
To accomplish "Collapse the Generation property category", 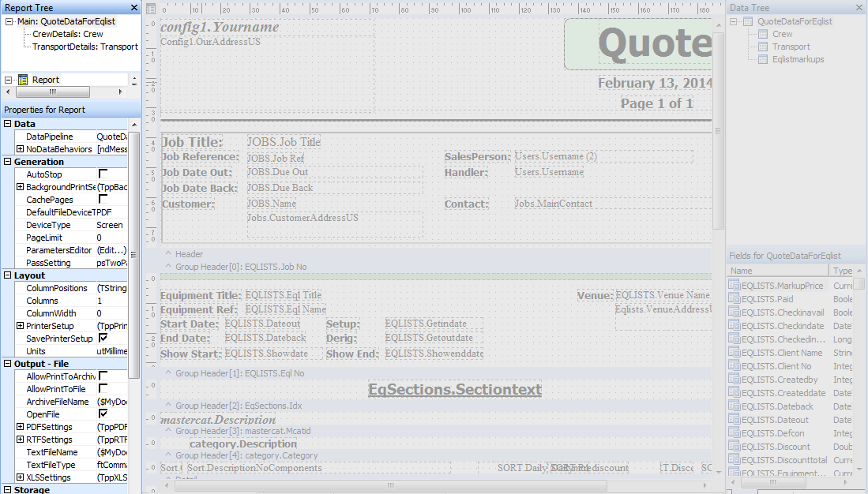I will pos(8,162).
